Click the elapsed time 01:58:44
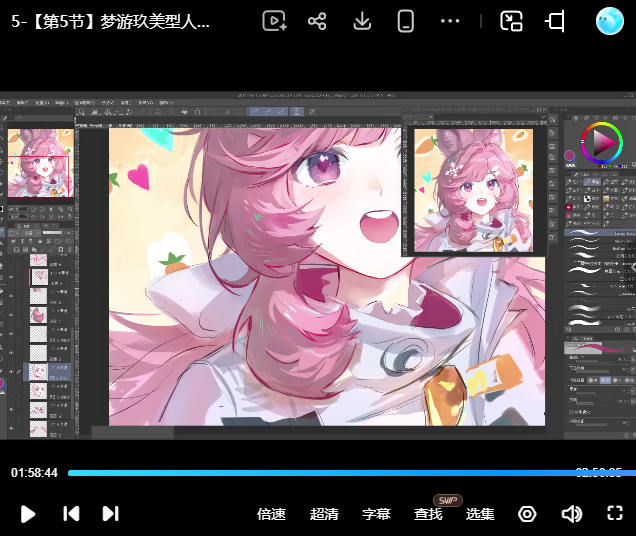The width and height of the screenshot is (636, 536). [34, 473]
